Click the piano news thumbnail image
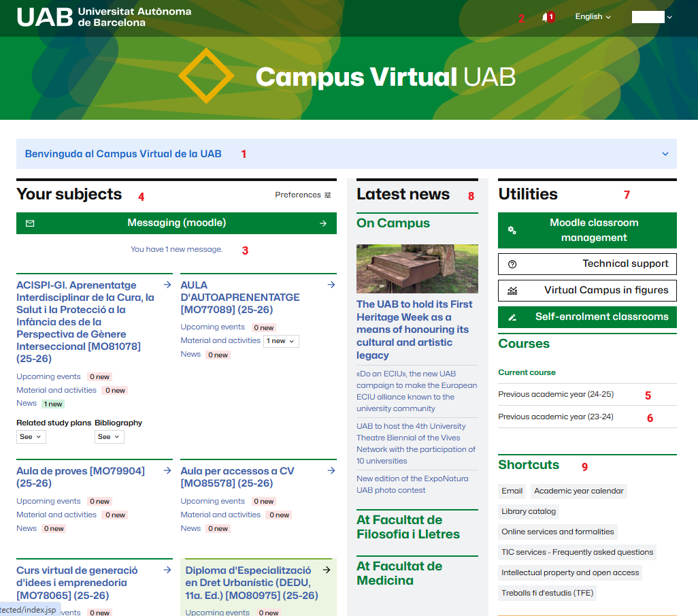 coord(417,269)
